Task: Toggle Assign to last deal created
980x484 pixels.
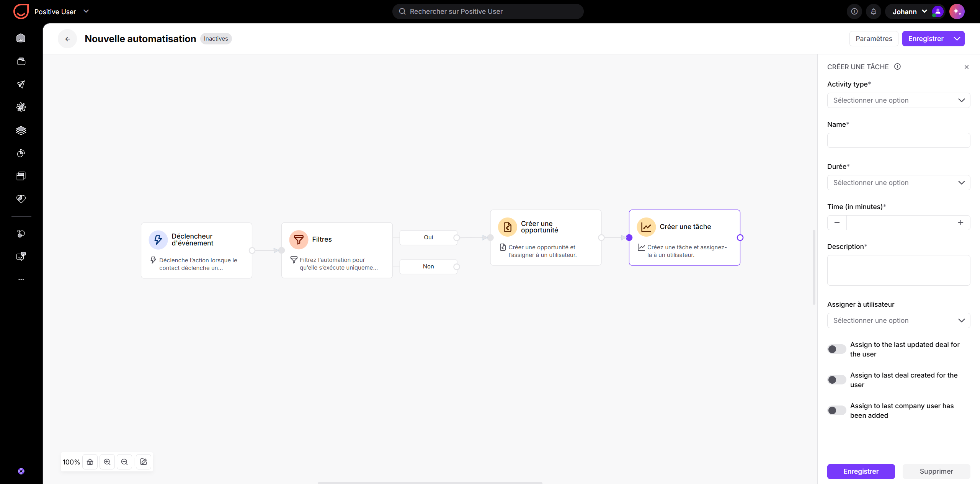Action: 837,380
